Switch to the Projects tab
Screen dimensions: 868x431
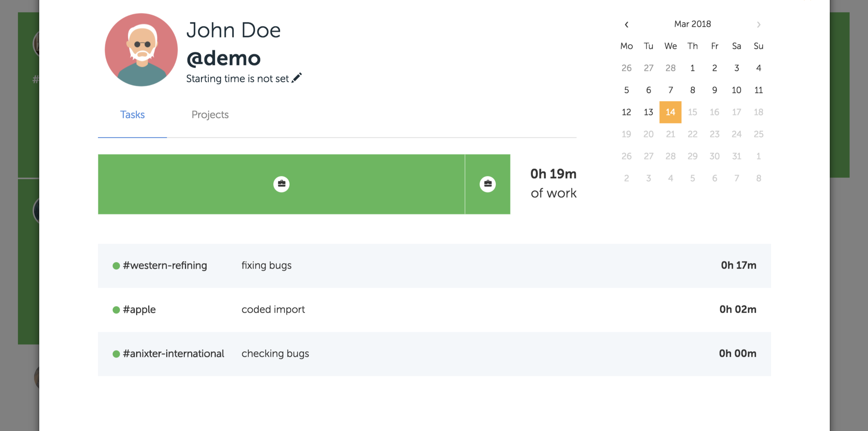210,115
